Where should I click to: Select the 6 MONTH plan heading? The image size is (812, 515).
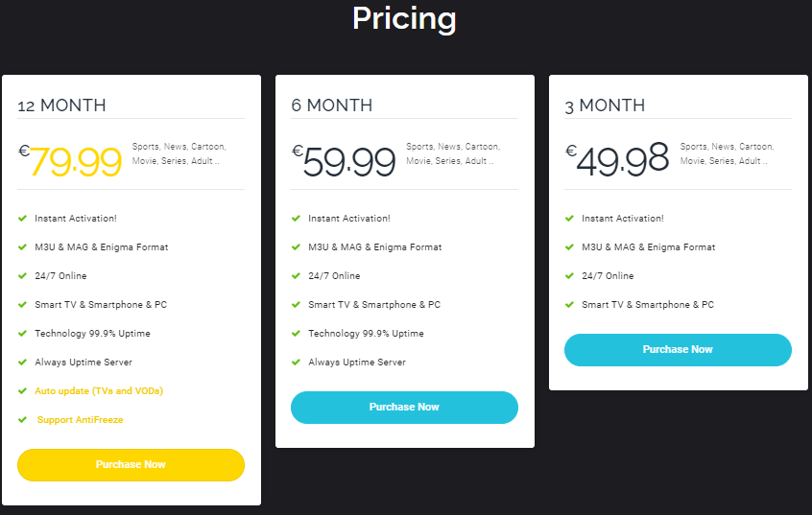332,105
